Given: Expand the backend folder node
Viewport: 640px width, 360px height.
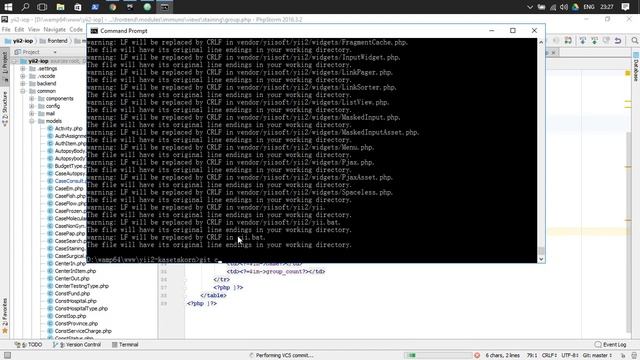Looking at the screenshot, I should pos(23,83).
